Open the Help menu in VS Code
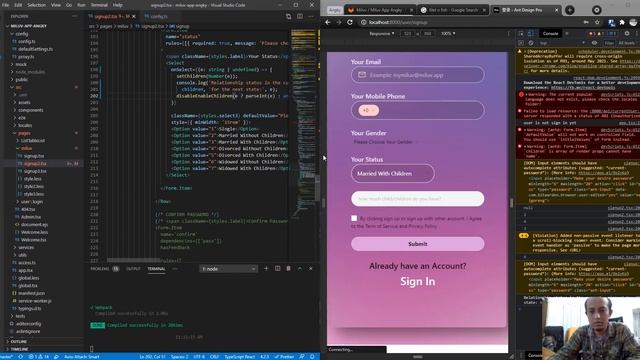 pyautogui.click(x=118, y=5)
